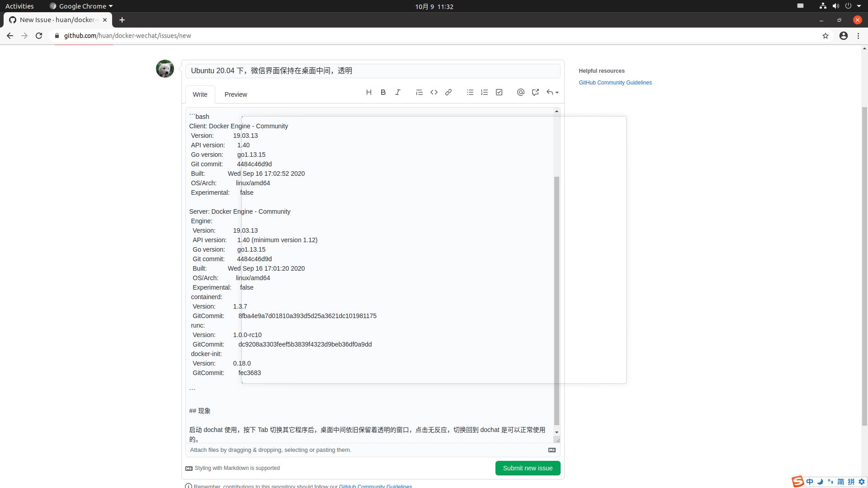Insert inline code formatting
The width and height of the screenshot is (868, 488).
click(434, 92)
